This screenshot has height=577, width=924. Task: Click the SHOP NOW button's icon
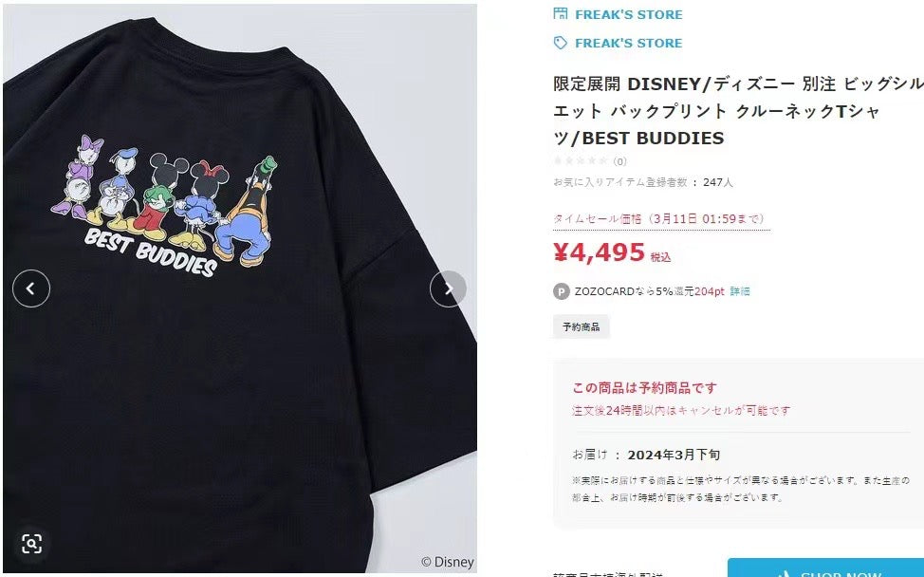[784, 573]
